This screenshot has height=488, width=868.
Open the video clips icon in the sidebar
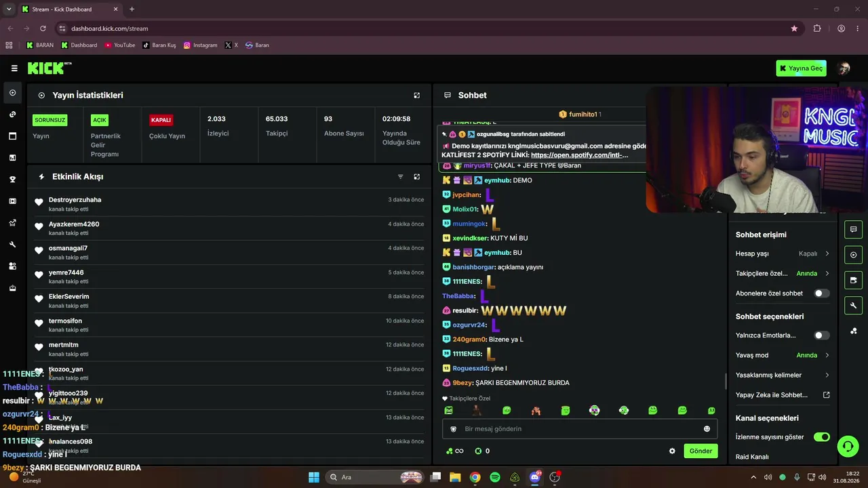12,201
